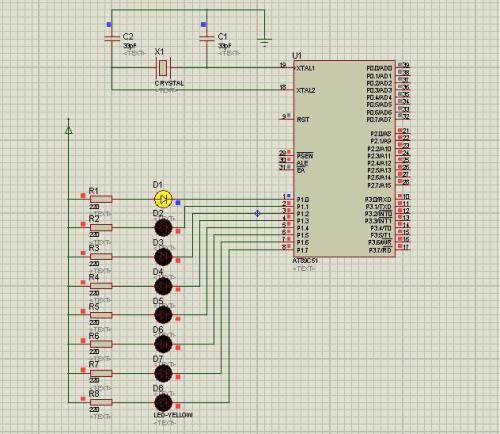Select capacitor C2 symbol
This screenshot has height=434, width=500.
[112, 38]
